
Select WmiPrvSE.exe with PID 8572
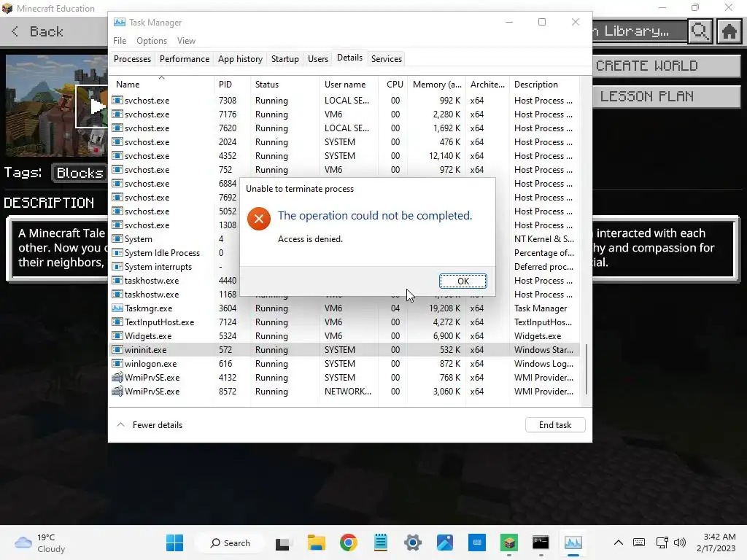344,391
